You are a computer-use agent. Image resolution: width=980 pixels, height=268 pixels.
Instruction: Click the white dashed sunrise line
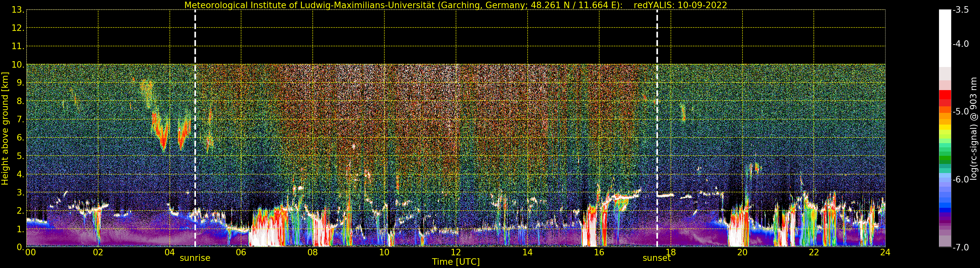tap(195, 128)
